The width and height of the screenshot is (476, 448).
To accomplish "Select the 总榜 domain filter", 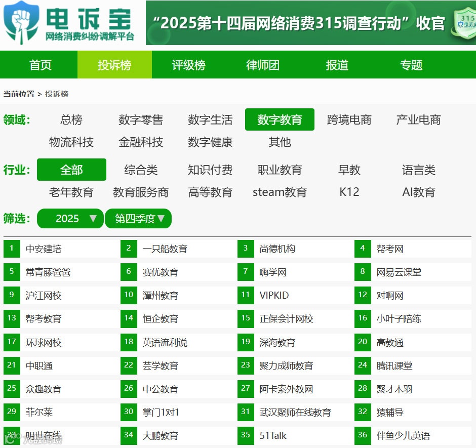I will coord(71,119).
